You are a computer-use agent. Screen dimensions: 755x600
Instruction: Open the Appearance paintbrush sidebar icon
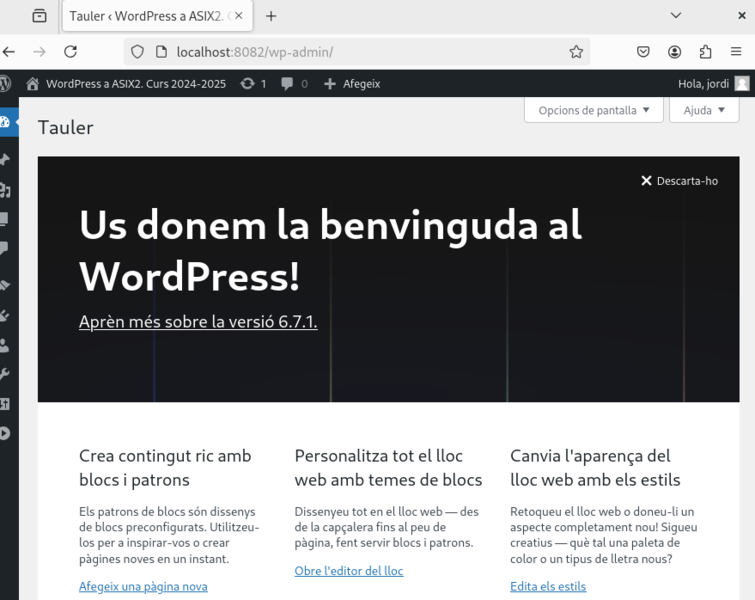[x=5, y=285]
